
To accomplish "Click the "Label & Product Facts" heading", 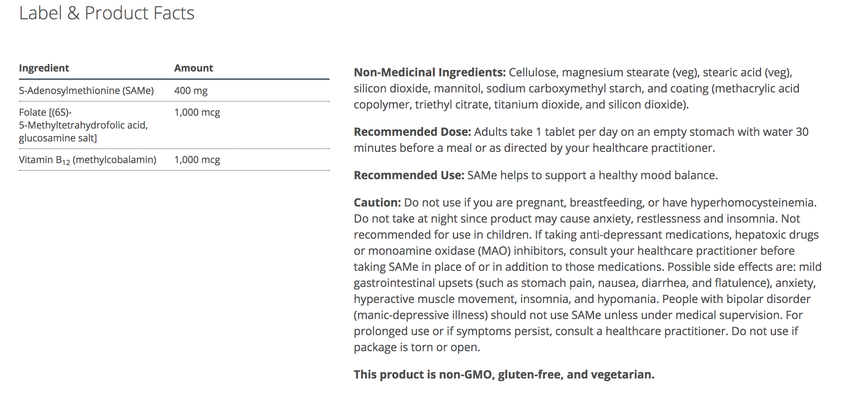I will (x=106, y=13).
